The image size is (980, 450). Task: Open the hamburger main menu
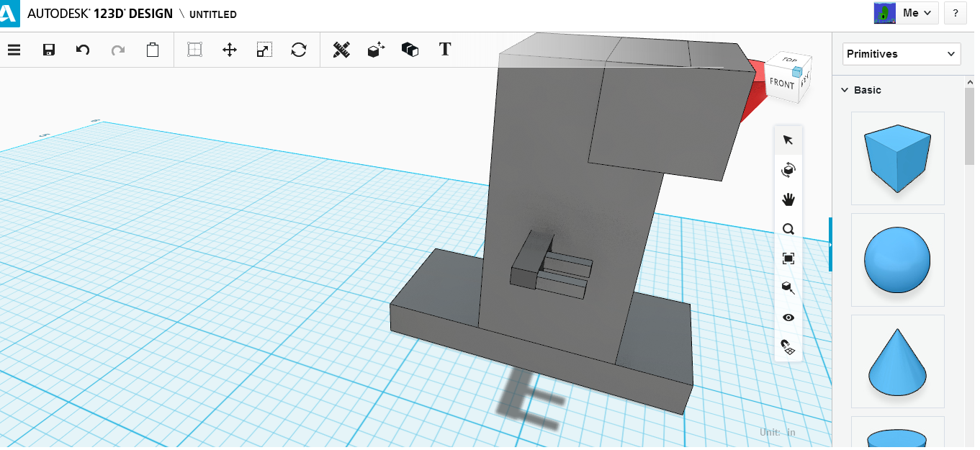14,50
